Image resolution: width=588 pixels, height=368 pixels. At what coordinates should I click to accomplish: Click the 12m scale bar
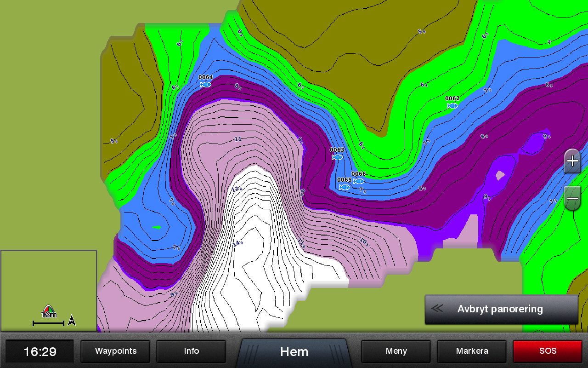48,323
